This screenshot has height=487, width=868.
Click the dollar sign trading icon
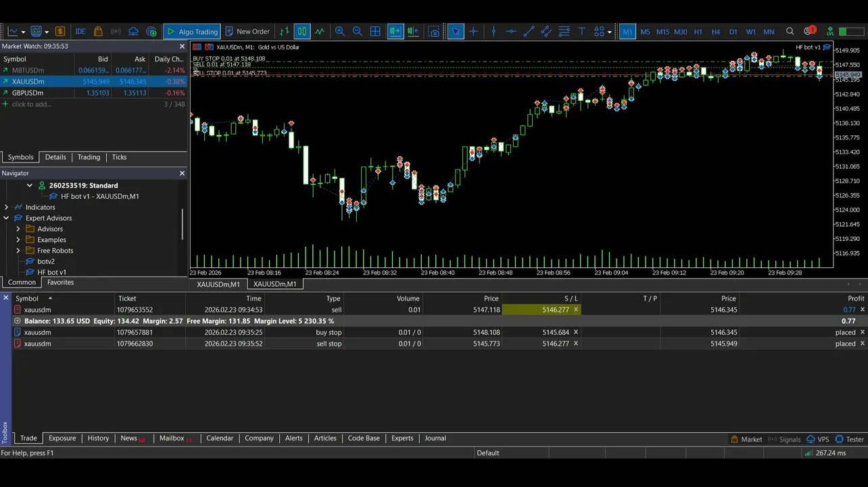60,31
